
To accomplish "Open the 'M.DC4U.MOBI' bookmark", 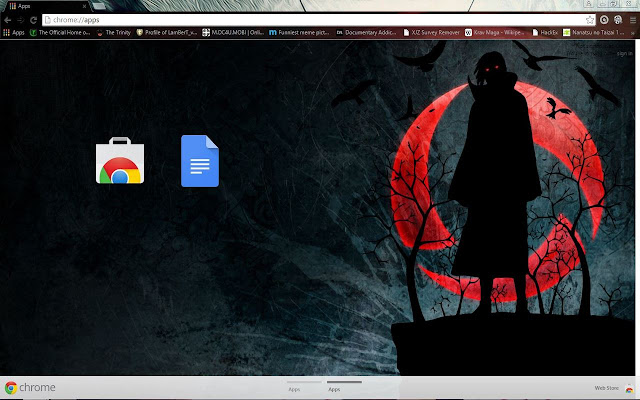I will coord(233,32).
